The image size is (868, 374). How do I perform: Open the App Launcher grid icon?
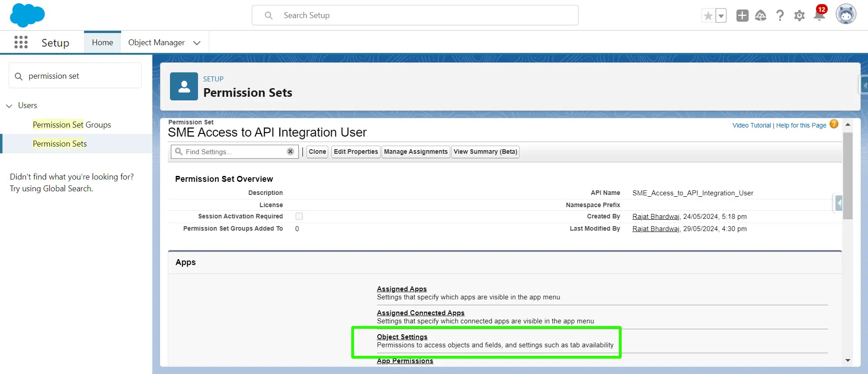tap(21, 43)
